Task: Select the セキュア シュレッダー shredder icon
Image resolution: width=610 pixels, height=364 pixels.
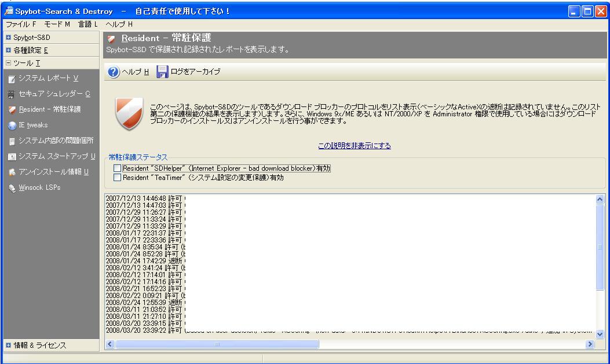Action: tap(11, 94)
